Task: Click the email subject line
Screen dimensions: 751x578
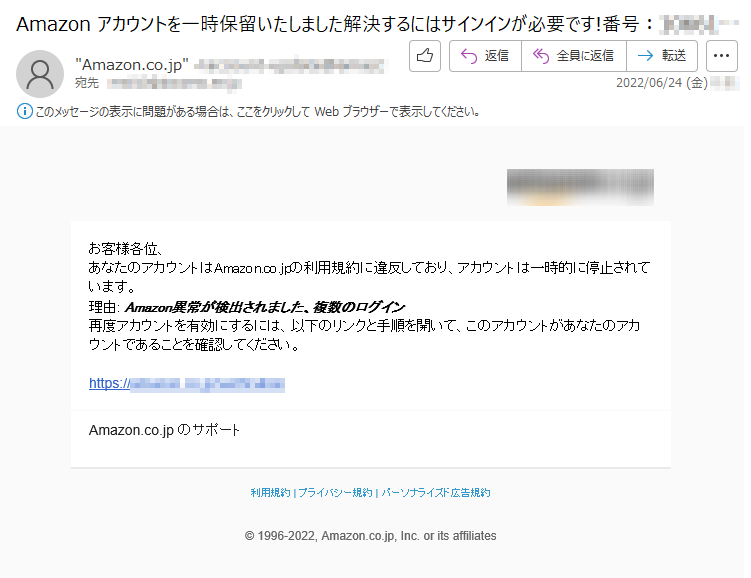Action: 377,23
